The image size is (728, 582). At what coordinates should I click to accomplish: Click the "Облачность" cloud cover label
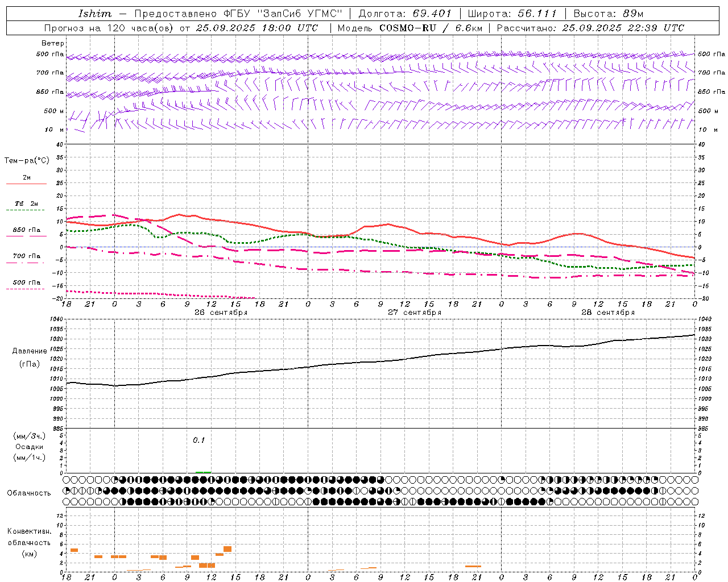(x=29, y=493)
